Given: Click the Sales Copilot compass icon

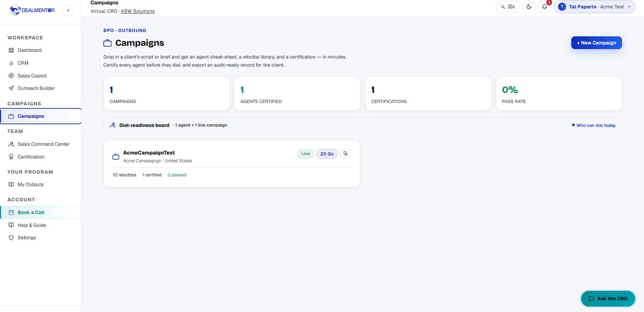Looking at the screenshot, I should 11,76.
